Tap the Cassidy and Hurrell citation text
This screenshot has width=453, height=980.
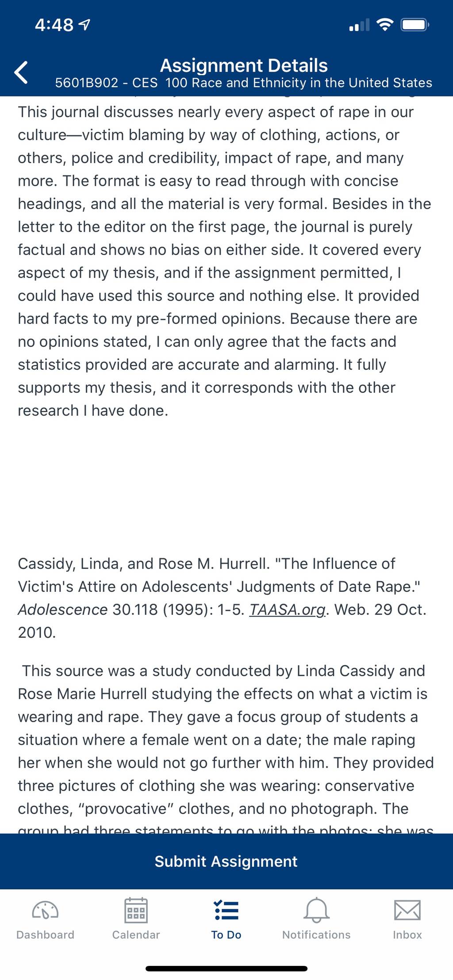tap(222, 598)
